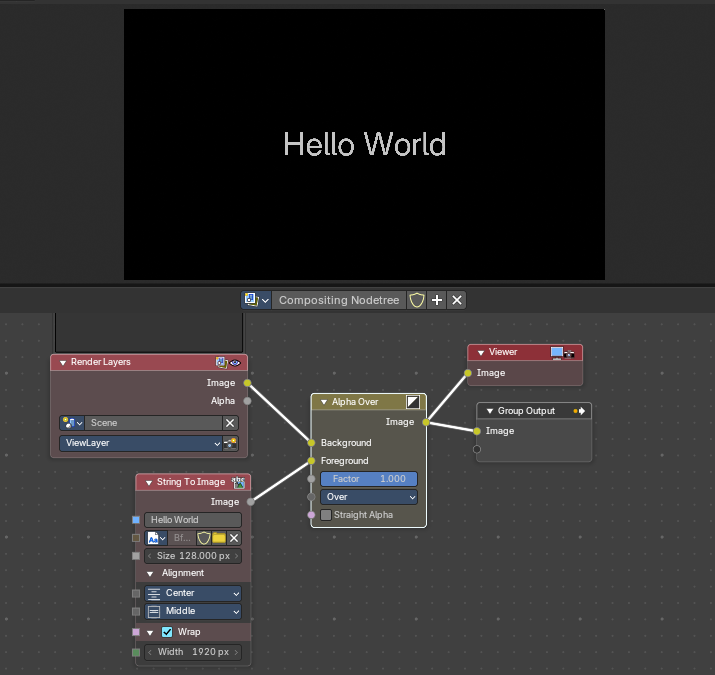Open font file with folder icon
Viewport: 715px width, 675px height.
(219, 538)
